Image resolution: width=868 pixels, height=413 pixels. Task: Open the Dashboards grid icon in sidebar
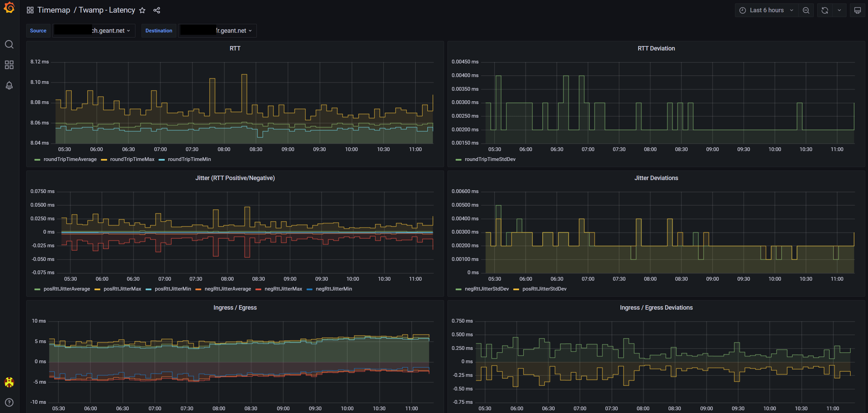coord(9,65)
